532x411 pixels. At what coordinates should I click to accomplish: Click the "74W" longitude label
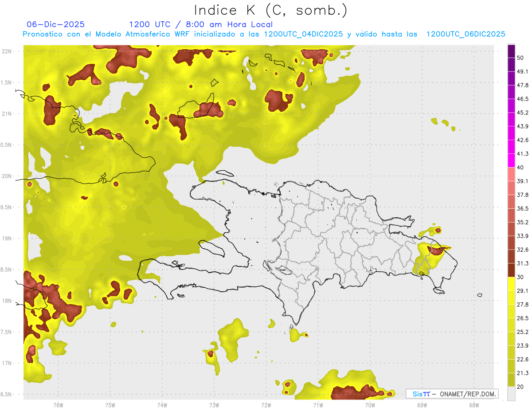[x=162, y=405]
